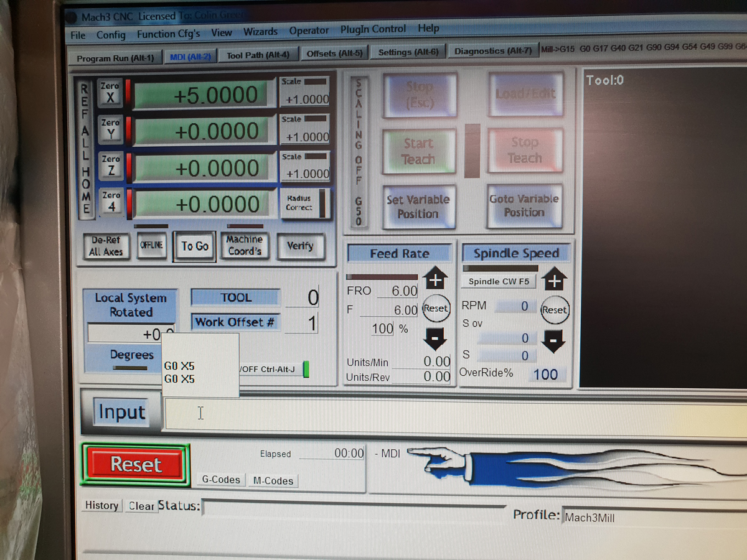Image resolution: width=747 pixels, height=560 pixels.
Task: Open the Config menu
Action: (111, 35)
